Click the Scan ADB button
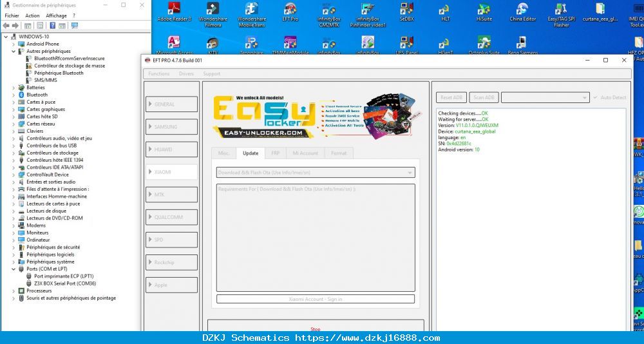 pos(484,97)
